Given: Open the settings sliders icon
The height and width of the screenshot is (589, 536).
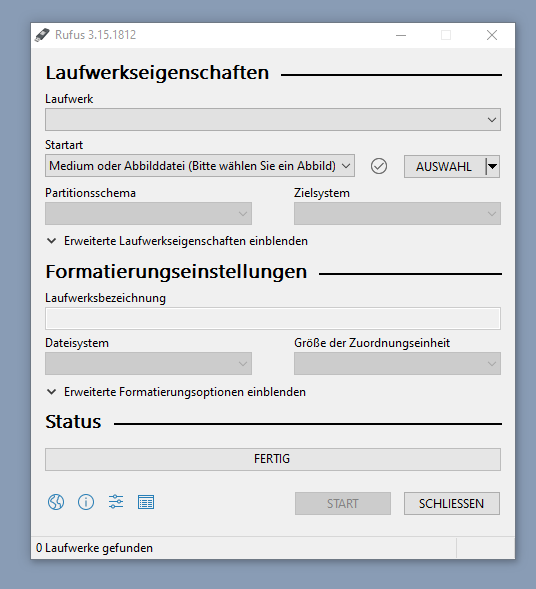Looking at the screenshot, I should click(116, 502).
